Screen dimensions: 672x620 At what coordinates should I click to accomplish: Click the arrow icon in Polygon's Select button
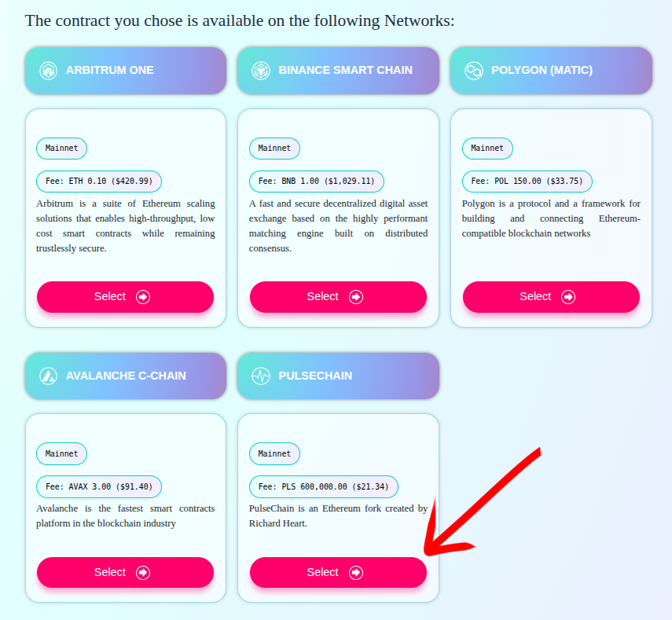point(568,297)
